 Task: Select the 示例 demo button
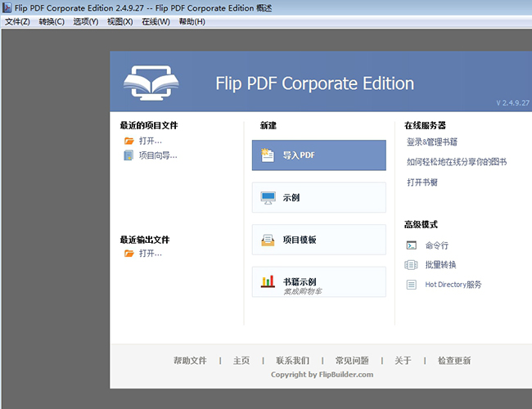click(x=318, y=198)
